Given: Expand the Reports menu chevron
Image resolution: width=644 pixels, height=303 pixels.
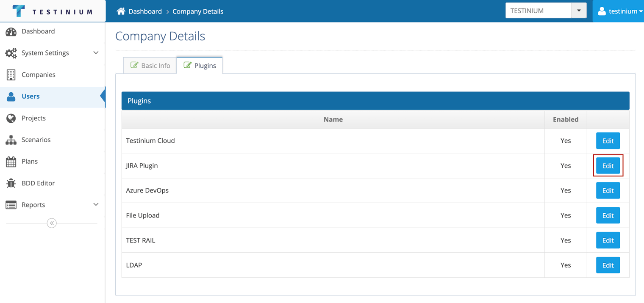Looking at the screenshot, I should click(x=96, y=205).
